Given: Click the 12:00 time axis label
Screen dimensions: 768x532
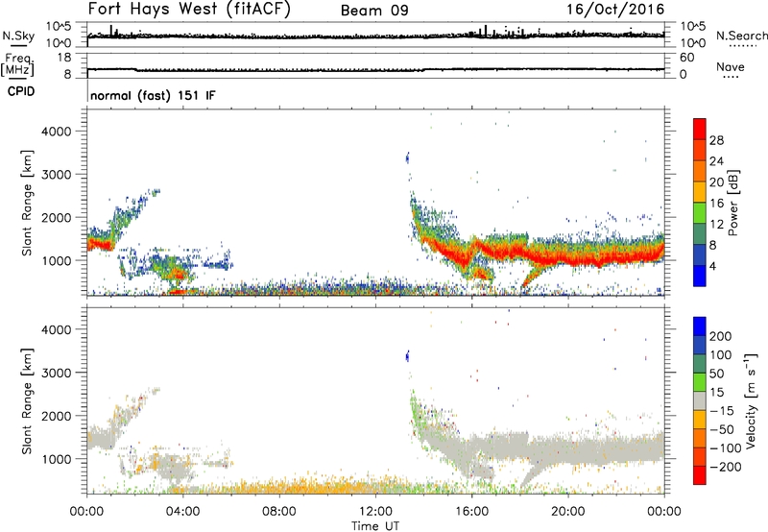Looking at the screenshot, I should 375,512.
